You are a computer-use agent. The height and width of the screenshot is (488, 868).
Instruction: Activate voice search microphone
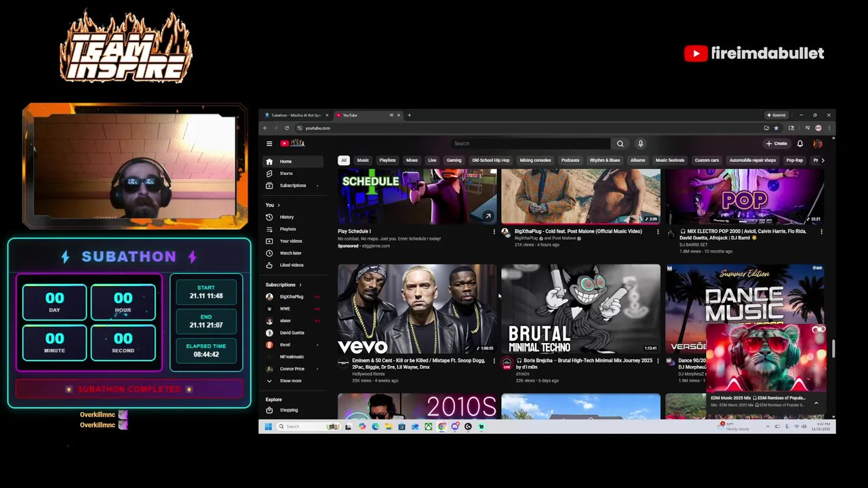click(x=640, y=144)
